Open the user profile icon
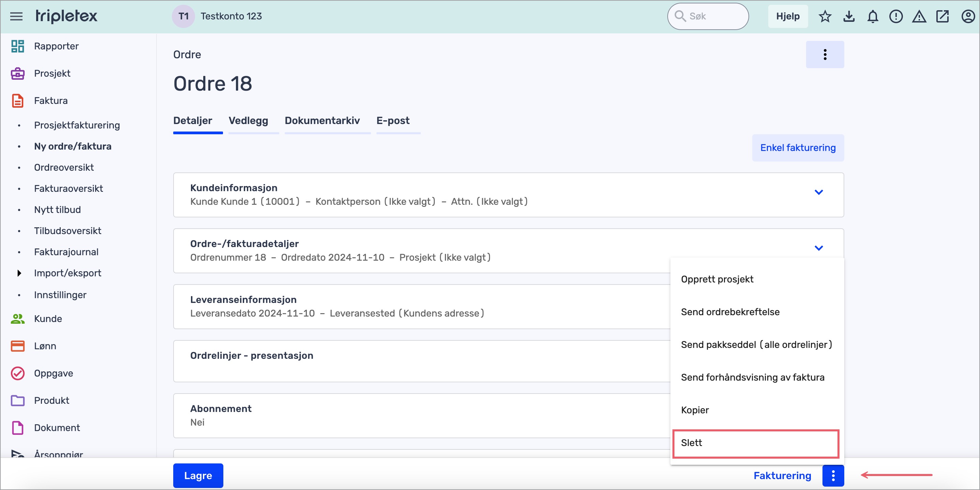Viewport: 980px width, 490px height. click(x=968, y=16)
